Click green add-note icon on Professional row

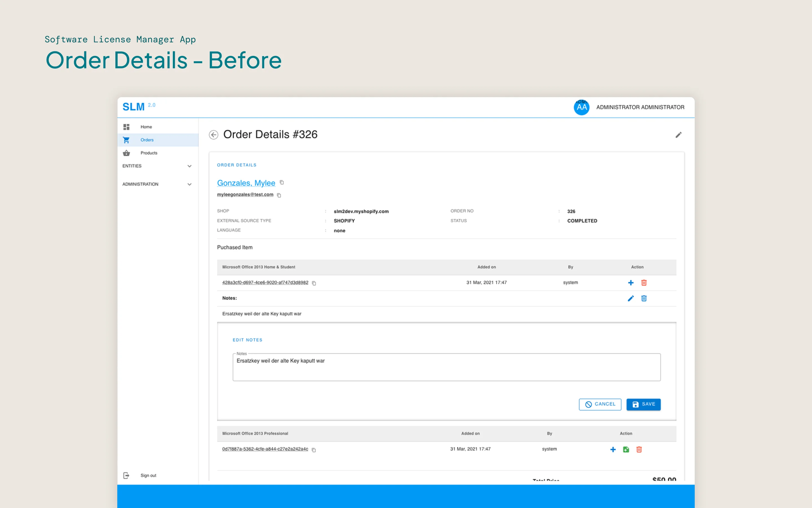tap(626, 449)
